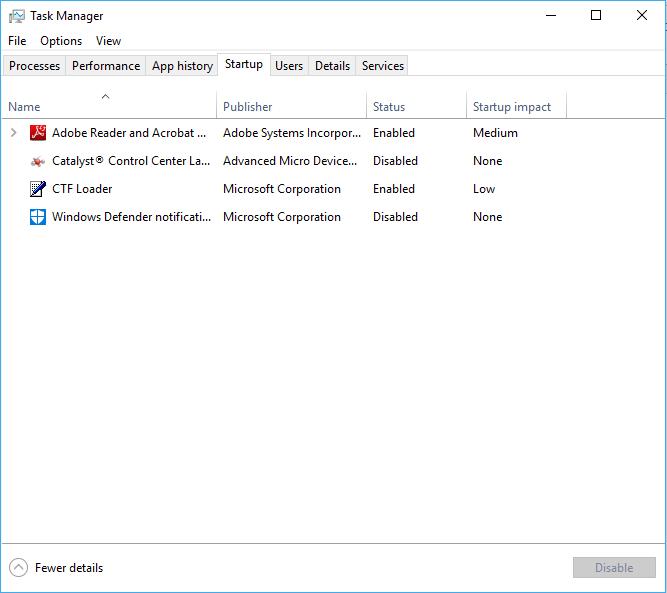This screenshot has width=667, height=593.
Task: Sort by the Publisher column header
Action: pos(291,105)
